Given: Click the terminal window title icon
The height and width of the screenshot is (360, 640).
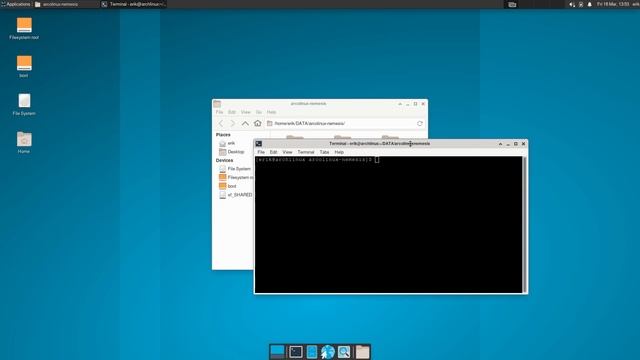Looking at the screenshot, I should click(259, 144).
